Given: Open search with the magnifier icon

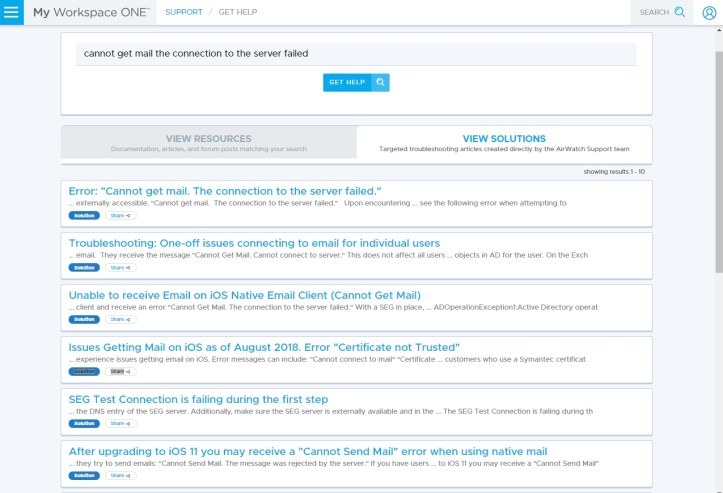Looking at the screenshot, I should (x=680, y=13).
